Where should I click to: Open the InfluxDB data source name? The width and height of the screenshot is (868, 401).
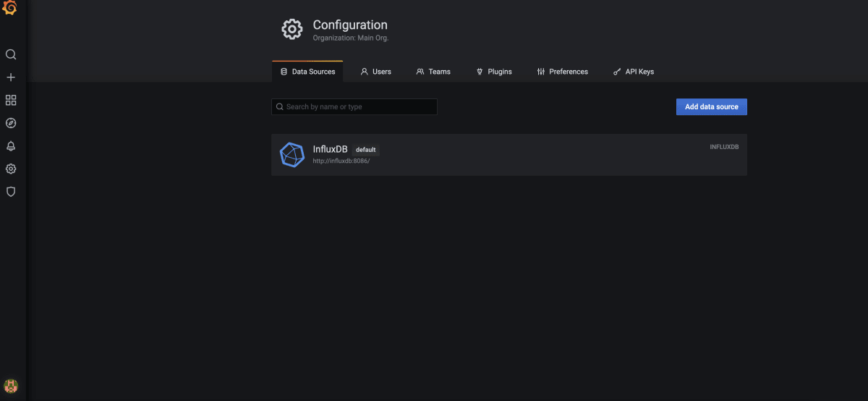click(331, 149)
